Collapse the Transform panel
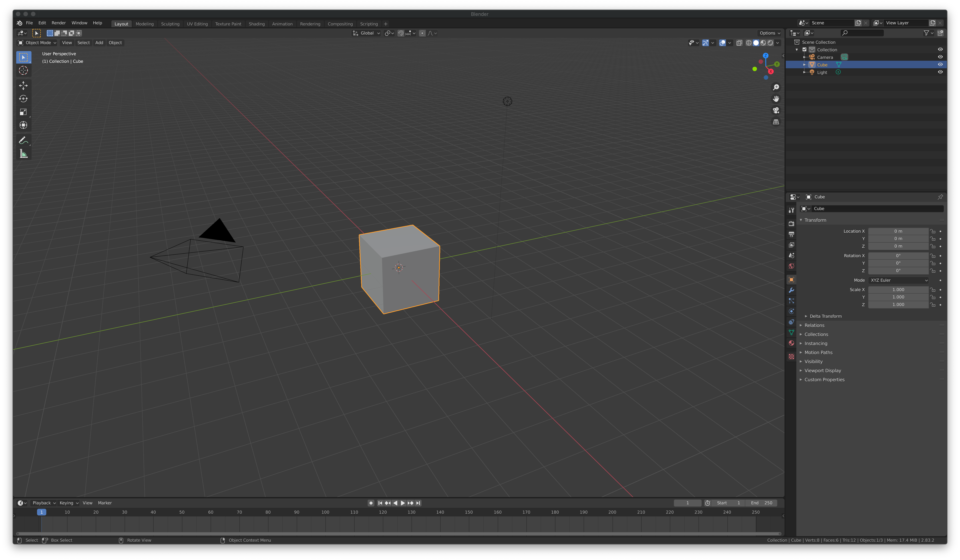This screenshot has width=960, height=560. (x=815, y=220)
